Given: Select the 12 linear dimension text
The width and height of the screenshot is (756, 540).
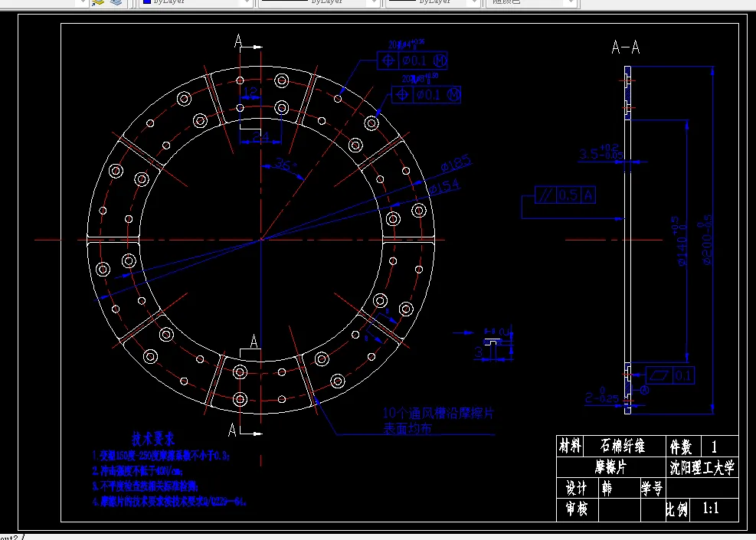Looking at the screenshot, I should (x=250, y=92).
